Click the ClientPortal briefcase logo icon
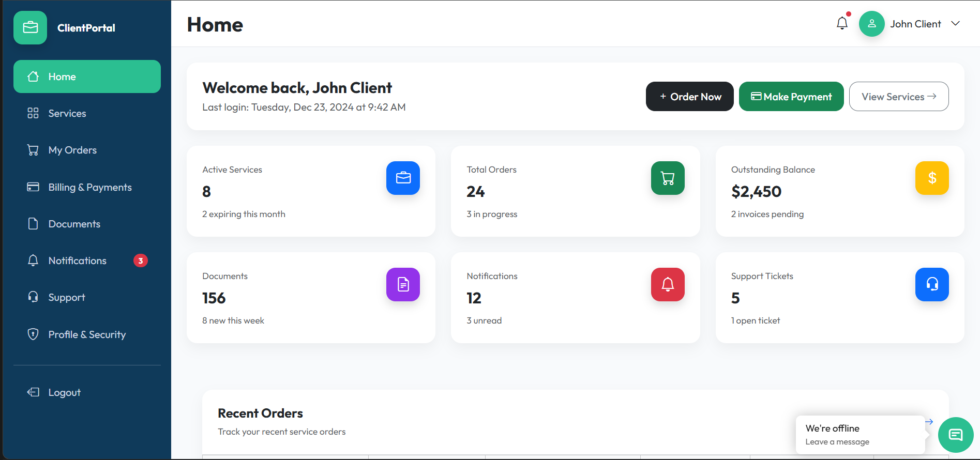The image size is (980, 460). pos(30,27)
